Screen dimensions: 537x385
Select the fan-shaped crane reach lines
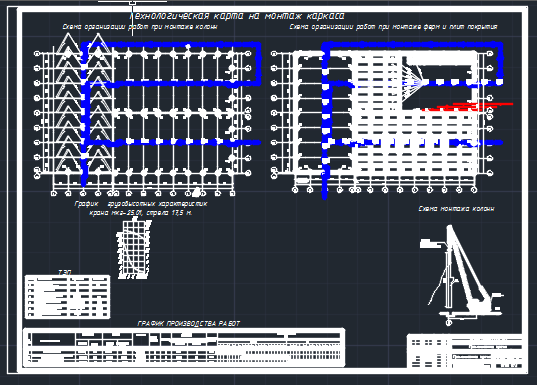[414, 83]
